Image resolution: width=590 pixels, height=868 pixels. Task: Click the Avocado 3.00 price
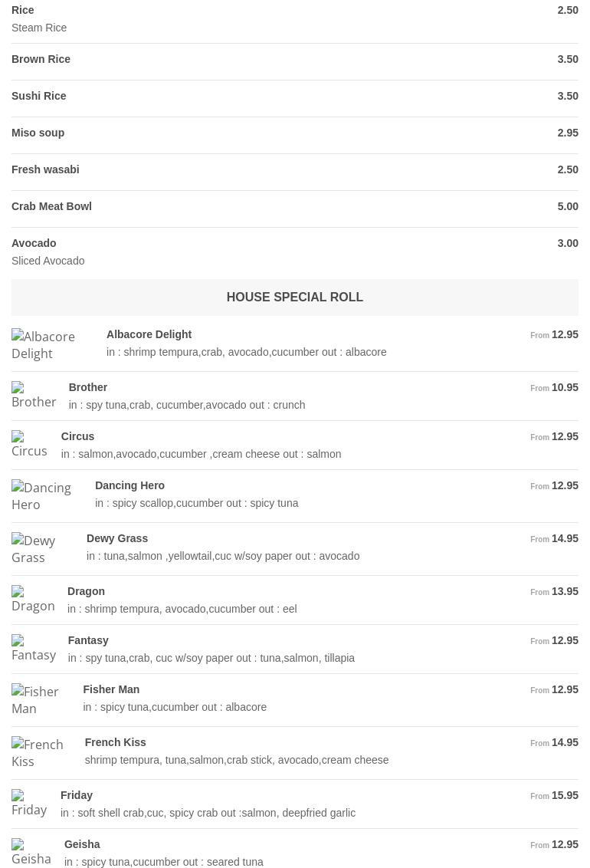[568, 243]
